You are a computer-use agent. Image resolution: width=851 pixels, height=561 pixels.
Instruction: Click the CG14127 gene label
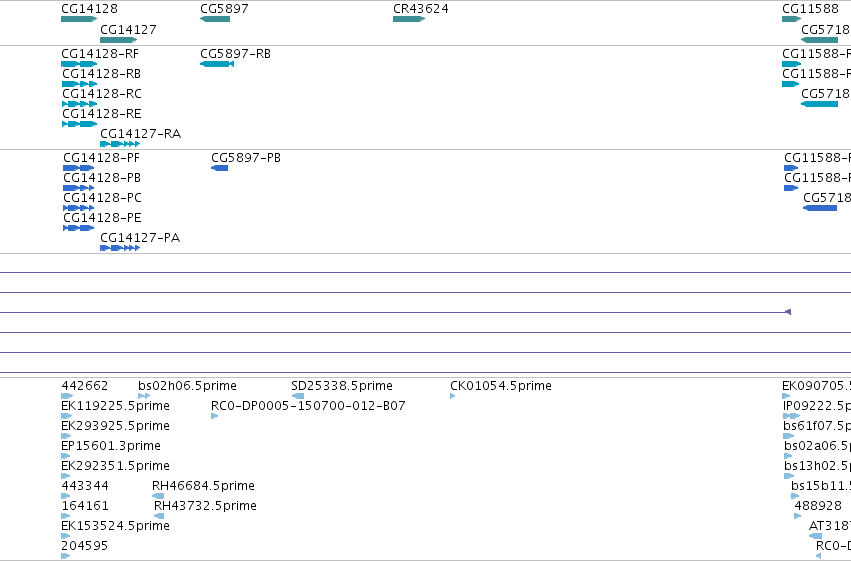click(x=128, y=30)
